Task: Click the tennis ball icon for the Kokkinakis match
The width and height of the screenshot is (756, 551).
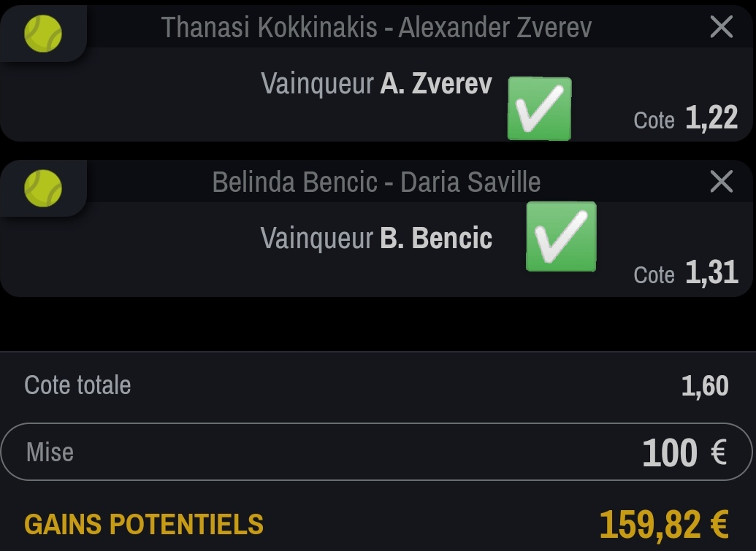Action: pyautogui.click(x=43, y=34)
